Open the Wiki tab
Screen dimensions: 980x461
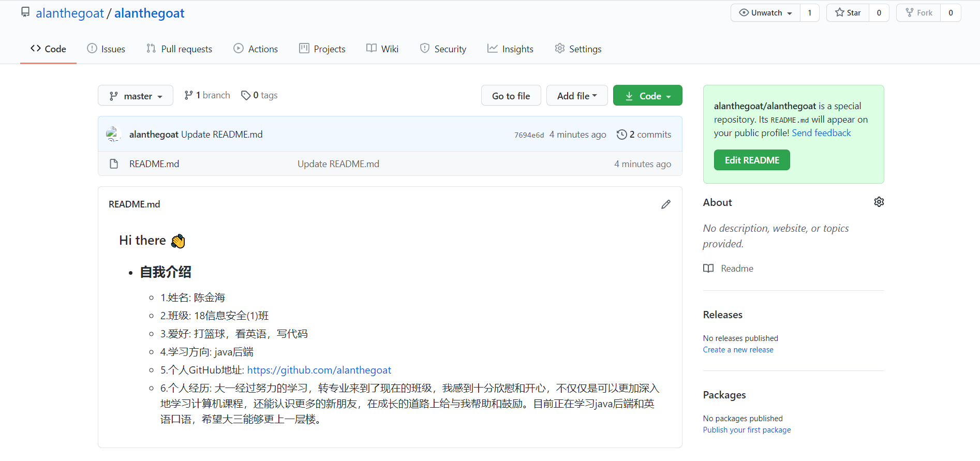pos(382,49)
